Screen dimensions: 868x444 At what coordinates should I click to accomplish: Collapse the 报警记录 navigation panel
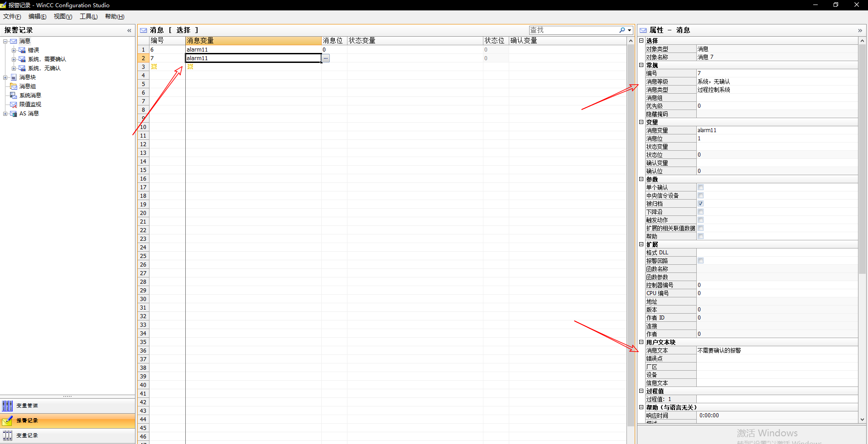tap(129, 30)
